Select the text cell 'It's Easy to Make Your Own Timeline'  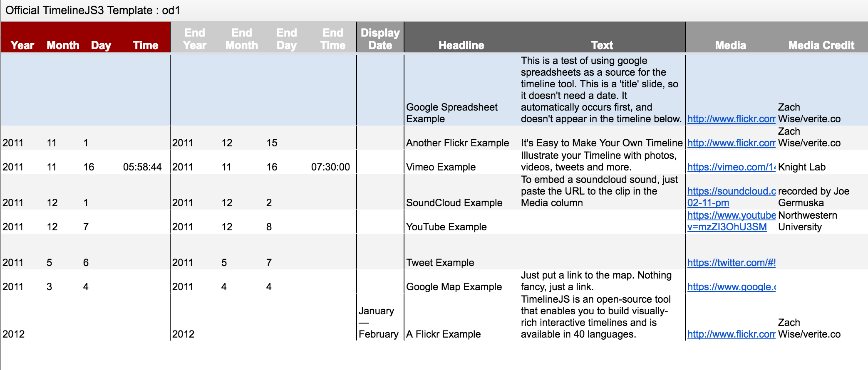[x=602, y=143]
